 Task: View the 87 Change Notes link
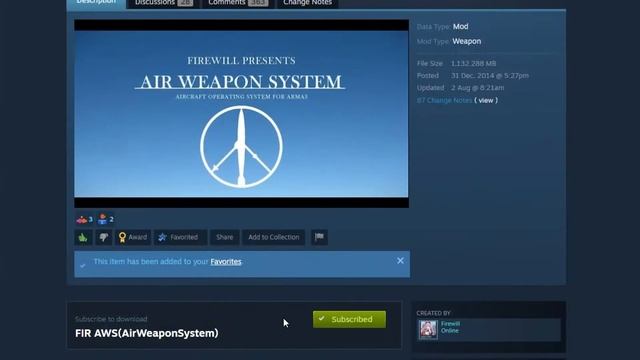click(444, 100)
